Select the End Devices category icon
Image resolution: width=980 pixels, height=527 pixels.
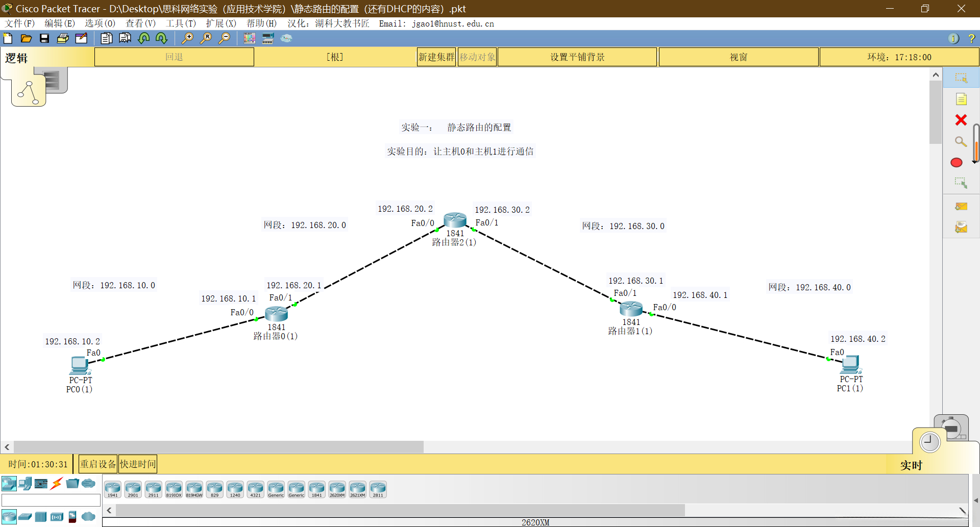pos(24,483)
